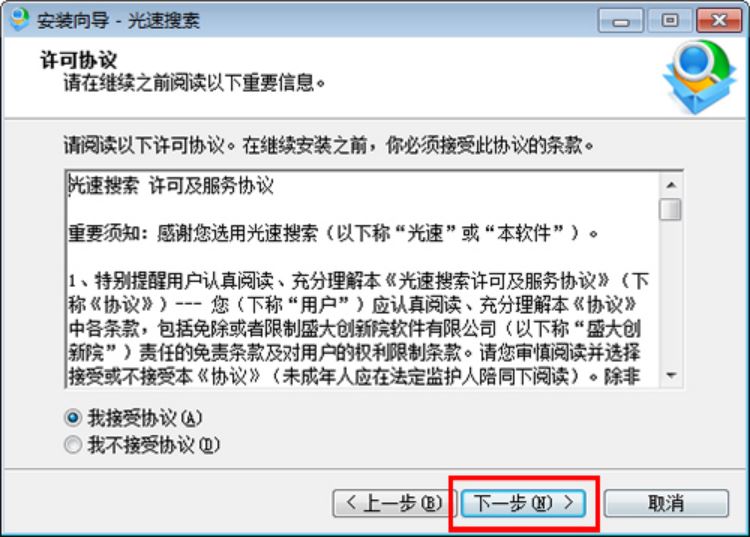Click the license scrollbar up arrow
Viewport: 750px width, 537px height.
click(x=671, y=185)
